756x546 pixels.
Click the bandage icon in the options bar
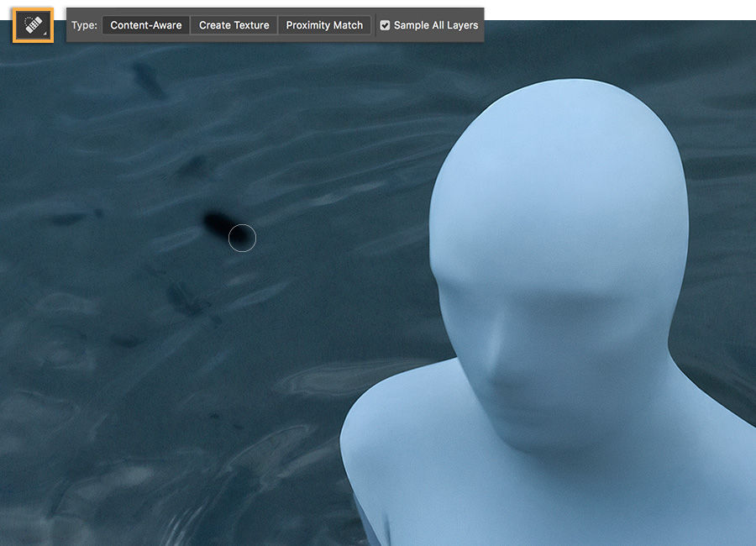(32, 24)
